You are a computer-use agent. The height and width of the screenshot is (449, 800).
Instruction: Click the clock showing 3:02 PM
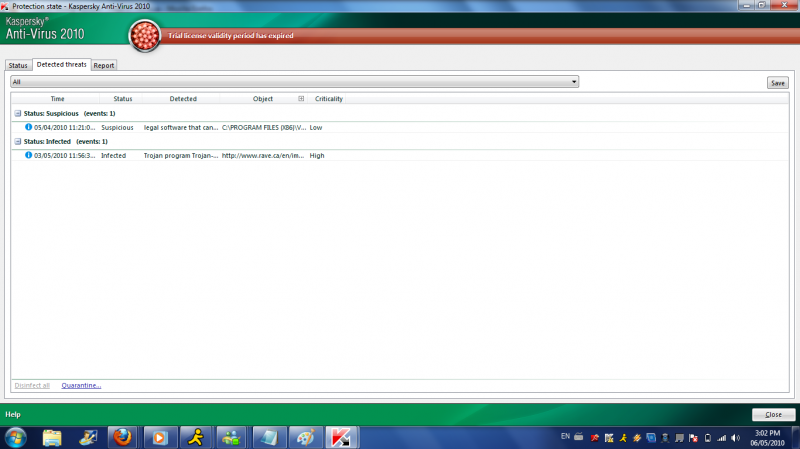pyautogui.click(x=767, y=433)
